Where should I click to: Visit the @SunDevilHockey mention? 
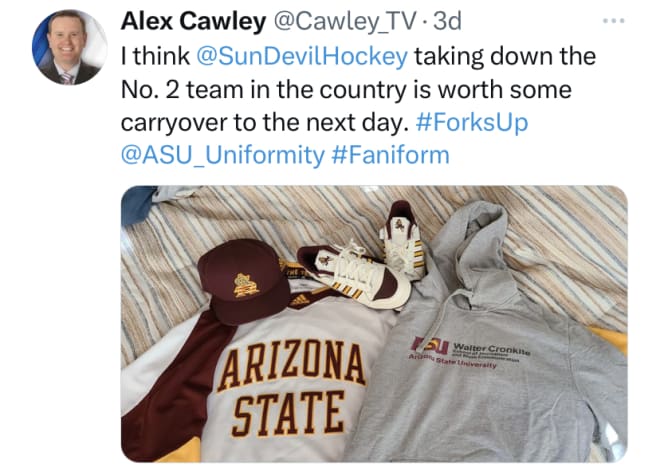(302, 57)
